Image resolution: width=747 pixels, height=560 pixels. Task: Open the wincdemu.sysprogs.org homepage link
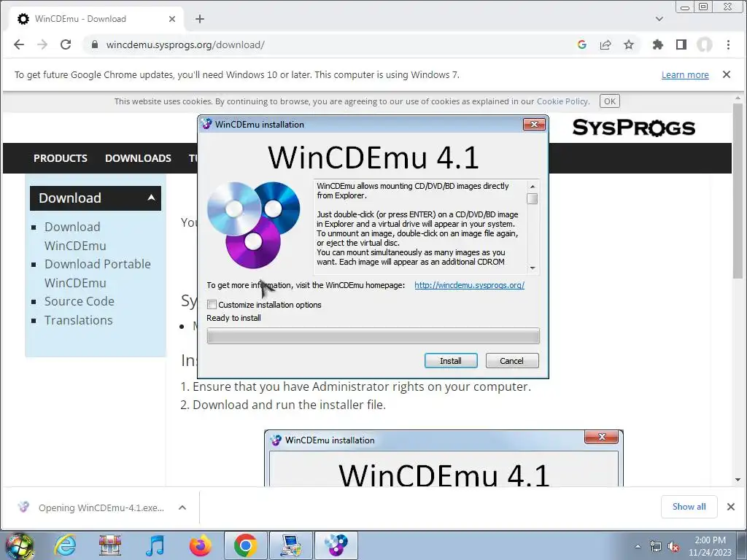click(x=469, y=285)
